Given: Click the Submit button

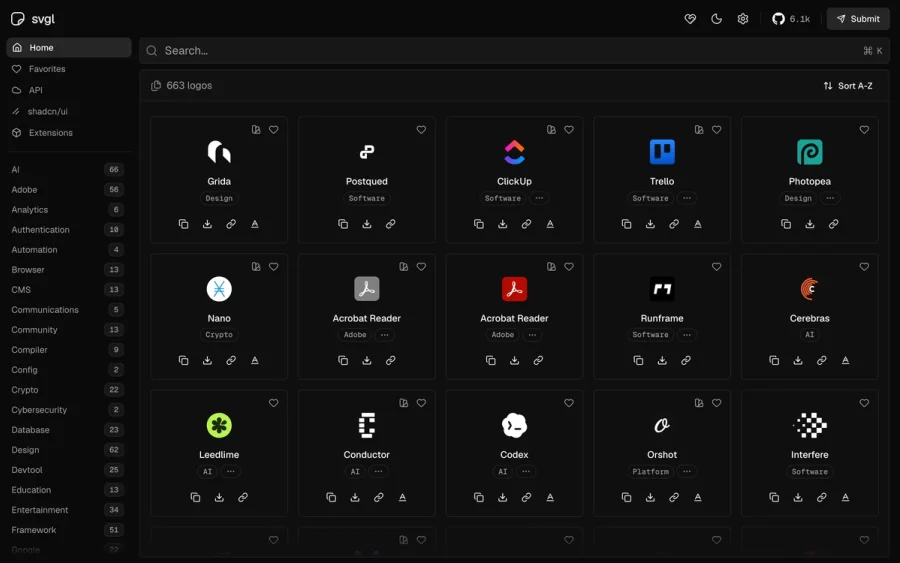Looking at the screenshot, I should click(x=858, y=19).
